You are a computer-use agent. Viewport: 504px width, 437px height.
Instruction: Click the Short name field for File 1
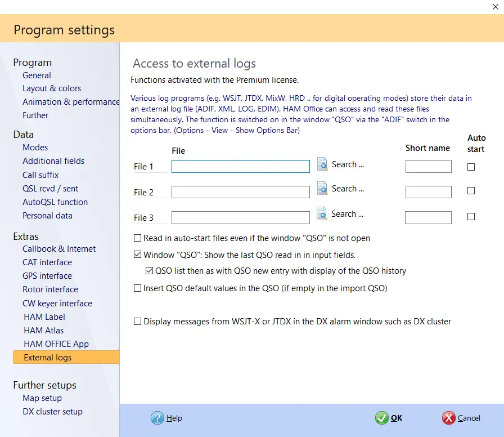click(429, 166)
